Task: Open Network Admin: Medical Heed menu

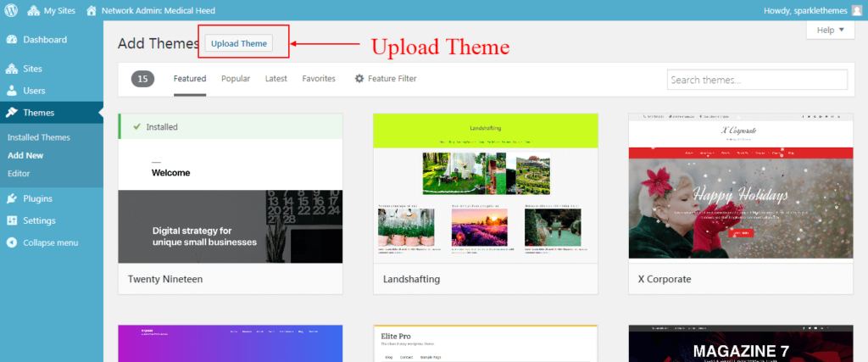Action: [150, 11]
